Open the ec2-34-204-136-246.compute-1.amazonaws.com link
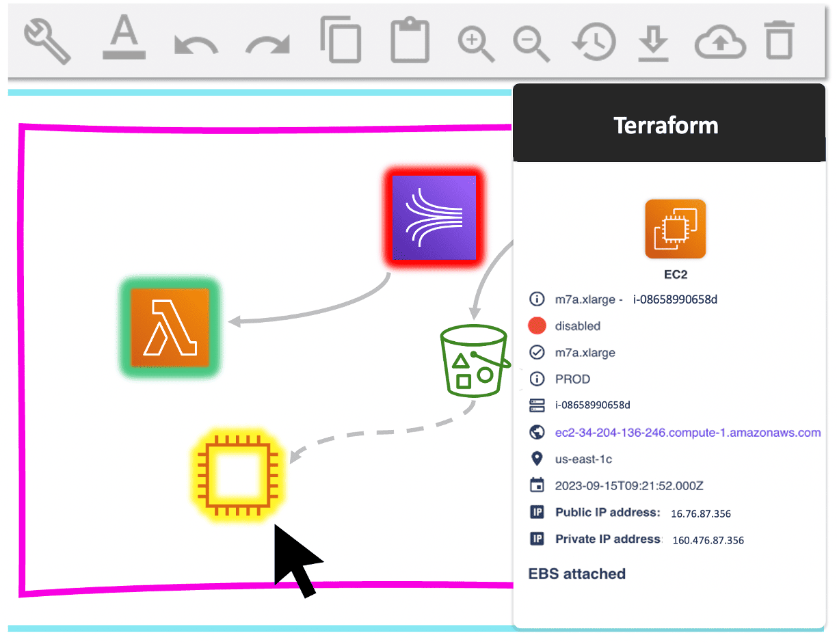Image resolution: width=837 pixels, height=644 pixels. [x=688, y=433]
